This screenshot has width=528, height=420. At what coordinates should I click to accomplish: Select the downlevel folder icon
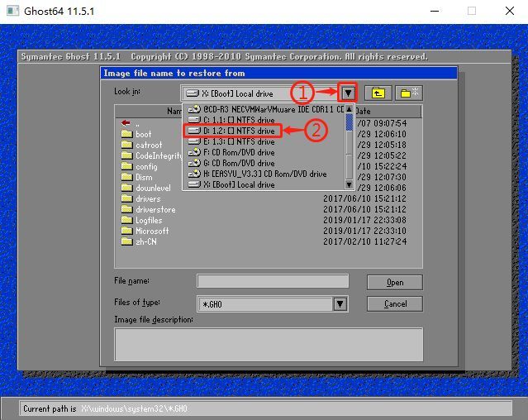click(x=126, y=188)
